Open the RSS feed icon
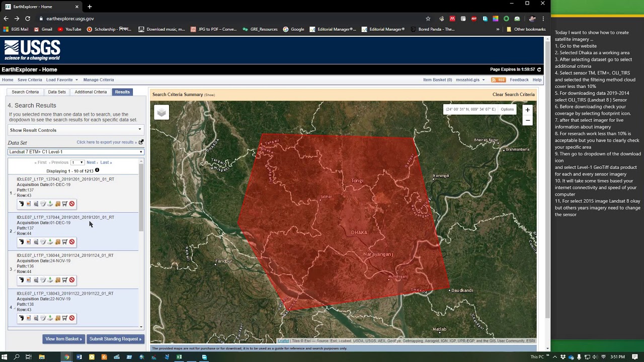 [x=498, y=80]
